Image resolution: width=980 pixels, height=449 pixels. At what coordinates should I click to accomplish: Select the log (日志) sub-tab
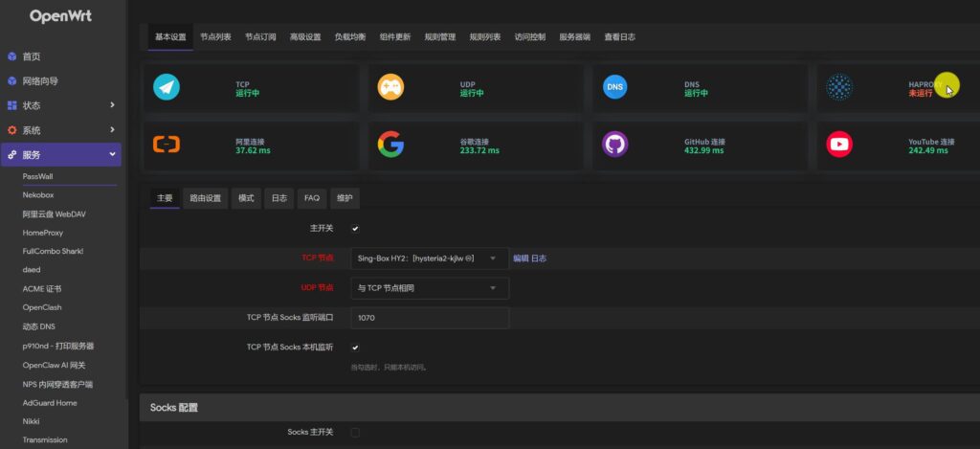point(279,198)
